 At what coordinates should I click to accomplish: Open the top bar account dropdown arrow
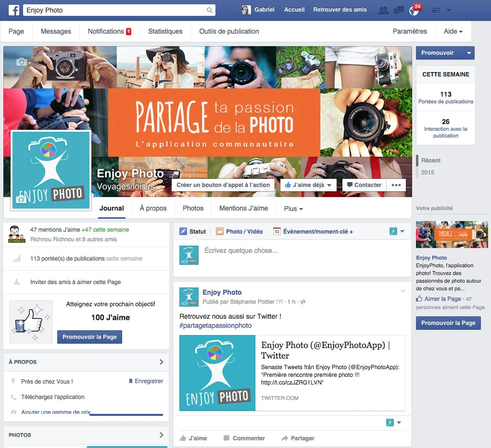click(x=449, y=10)
